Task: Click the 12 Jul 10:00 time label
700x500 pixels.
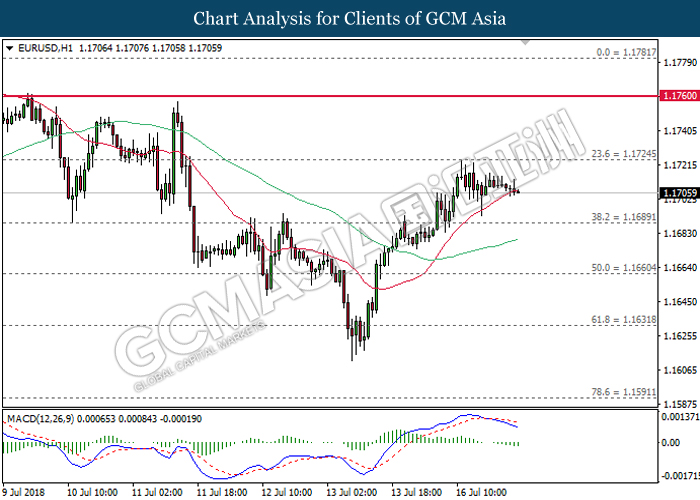Action: pos(287,492)
